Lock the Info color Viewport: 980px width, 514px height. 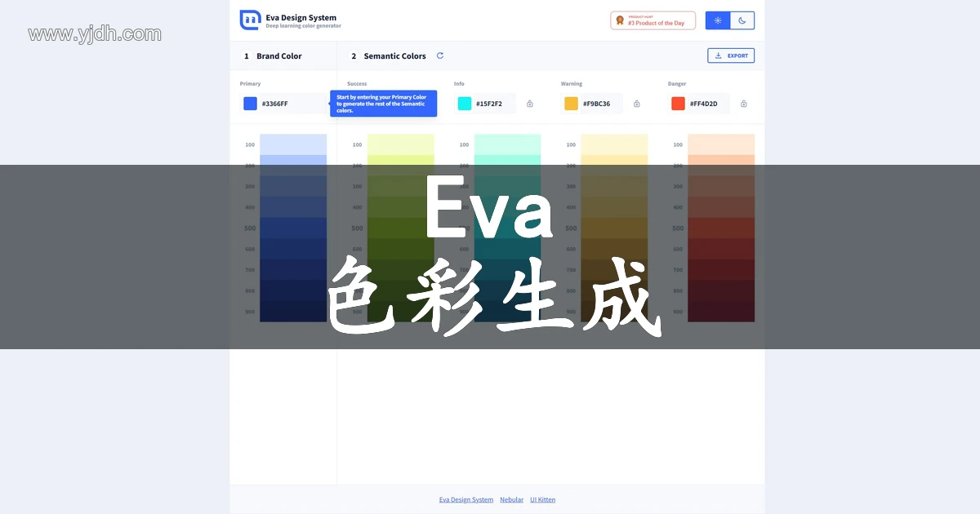pos(530,104)
